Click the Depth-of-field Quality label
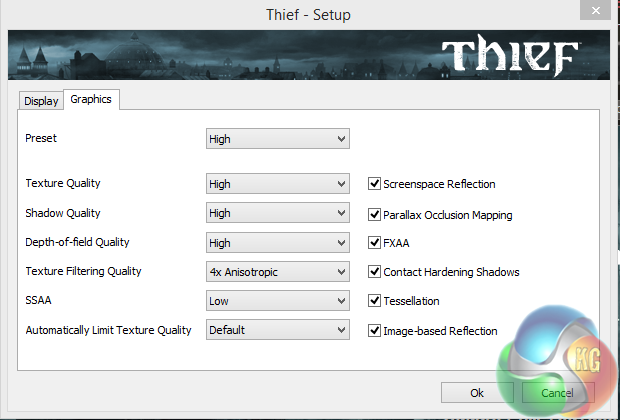This screenshot has height=420, width=620. tap(77, 242)
